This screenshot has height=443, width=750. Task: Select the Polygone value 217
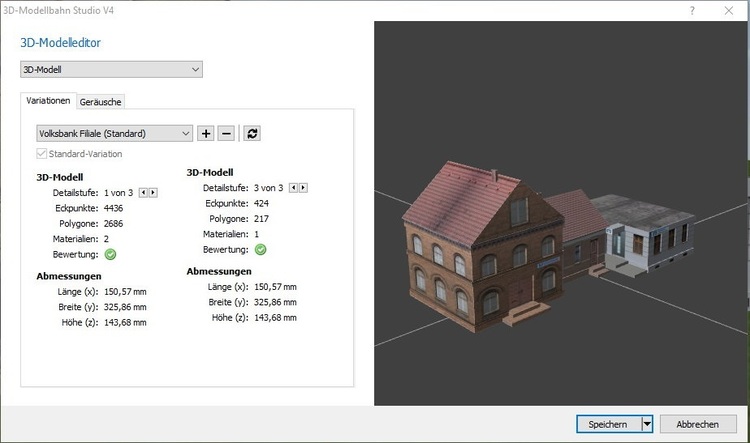click(x=261, y=219)
